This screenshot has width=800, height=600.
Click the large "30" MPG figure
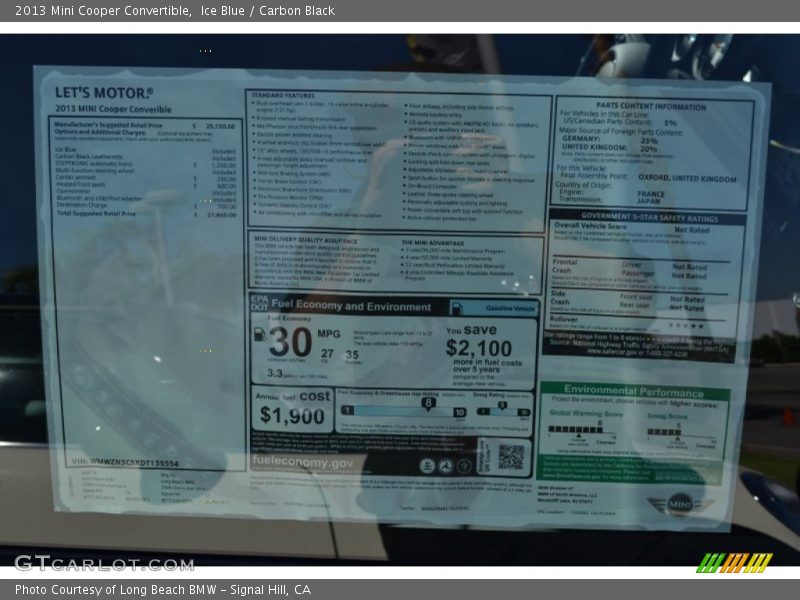pyautogui.click(x=290, y=342)
